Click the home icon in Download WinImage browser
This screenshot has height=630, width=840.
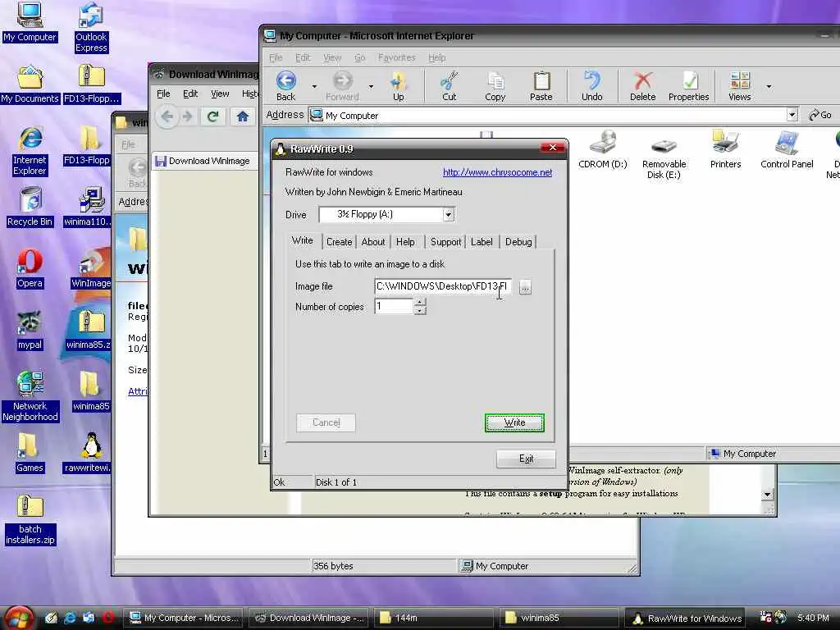click(x=243, y=116)
